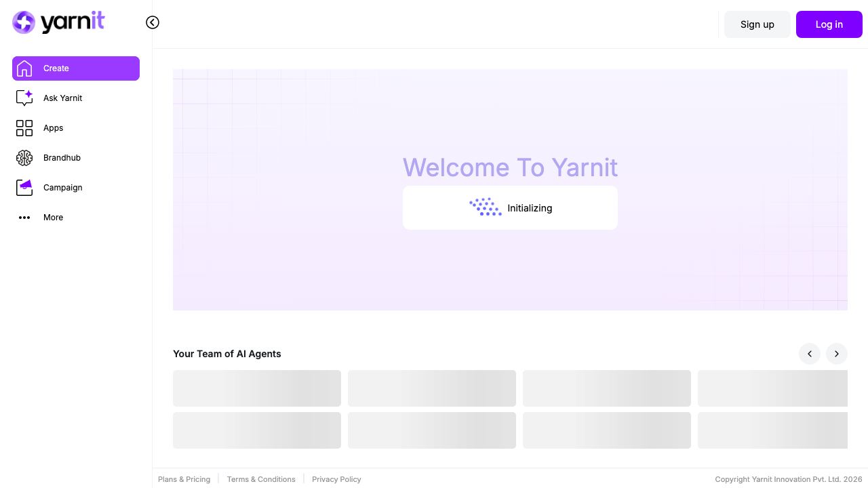Image resolution: width=868 pixels, height=488 pixels.
Task: Show next AI agents with right chevron
Action: click(x=837, y=354)
